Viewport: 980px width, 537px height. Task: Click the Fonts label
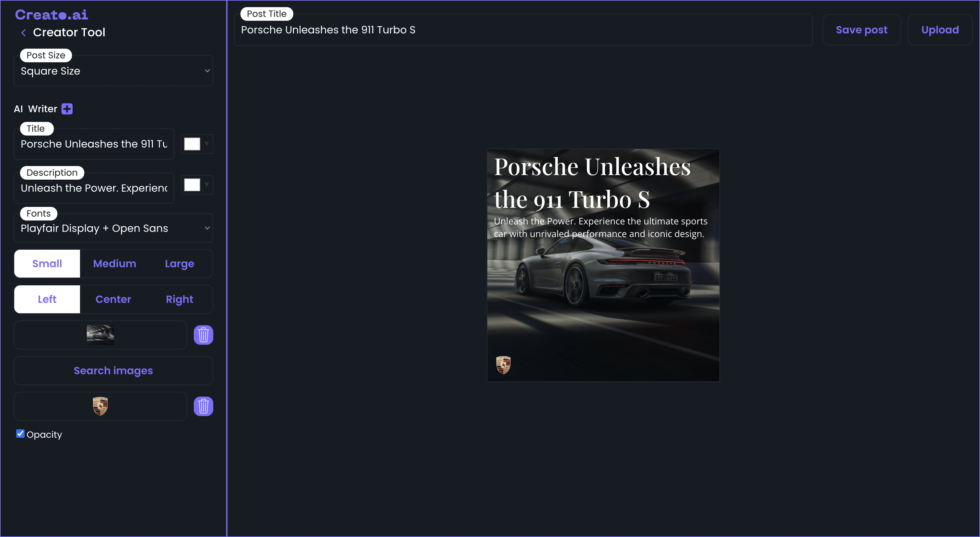(39, 213)
